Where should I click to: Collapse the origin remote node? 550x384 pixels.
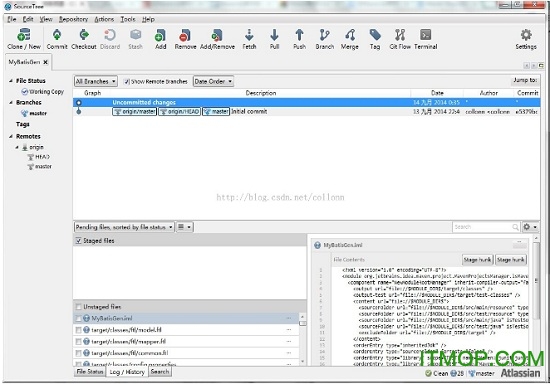(17, 147)
